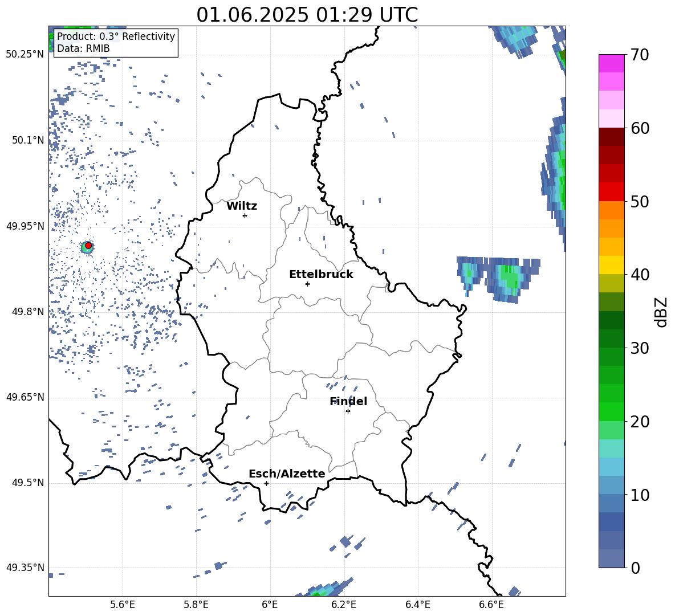The width and height of the screenshot is (675, 616).
Task: Click the 40 tick label on colorbar
Action: pyautogui.click(x=640, y=275)
